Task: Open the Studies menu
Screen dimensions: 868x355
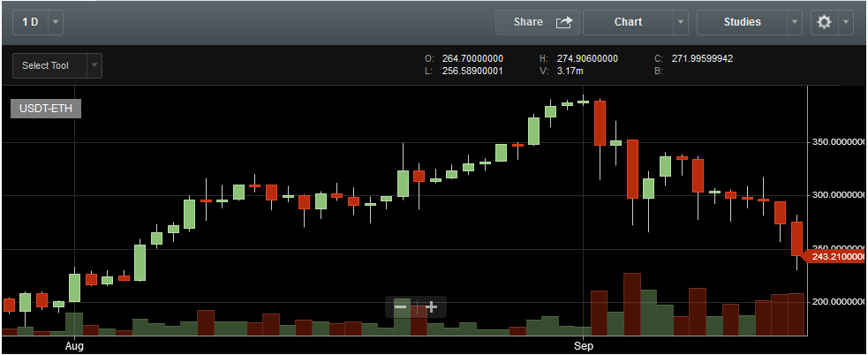Action: [x=743, y=22]
